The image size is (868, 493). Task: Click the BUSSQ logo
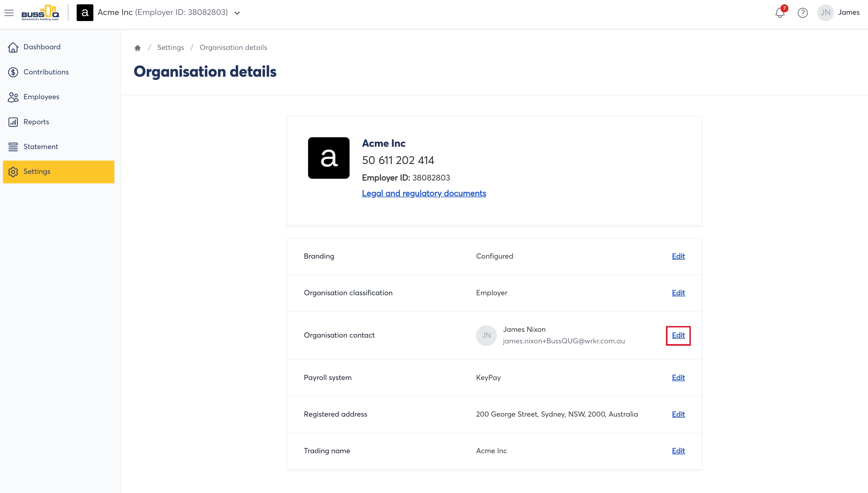click(40, 13)
